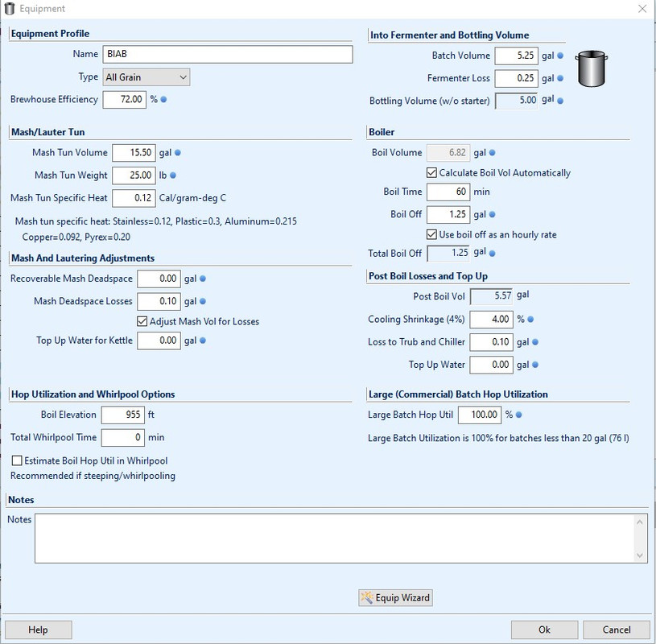The width and height of the screenshot is (656, 644).
Task: Click the Mash Tun Volume field 15.50
Action: click(x=134, y=153)
